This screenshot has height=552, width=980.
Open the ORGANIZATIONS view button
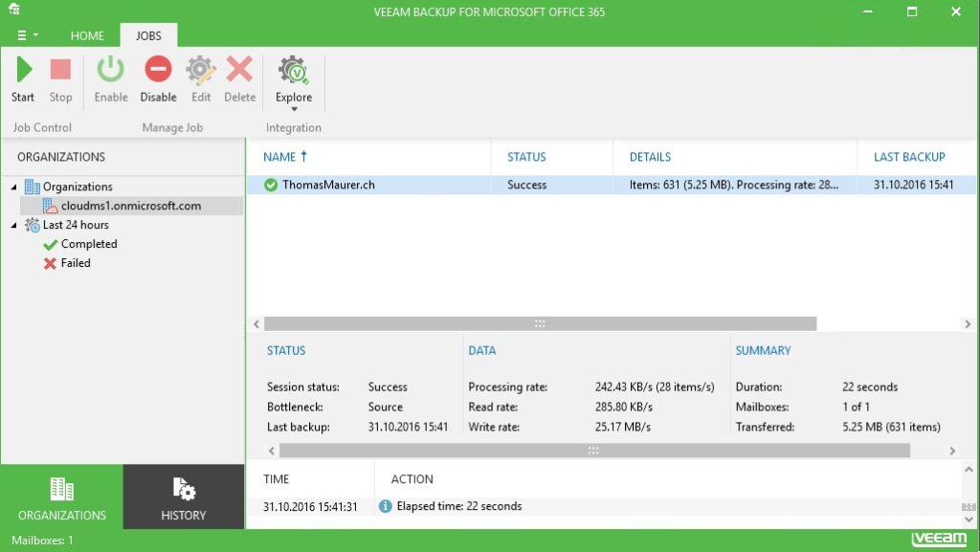coord(62,497)
